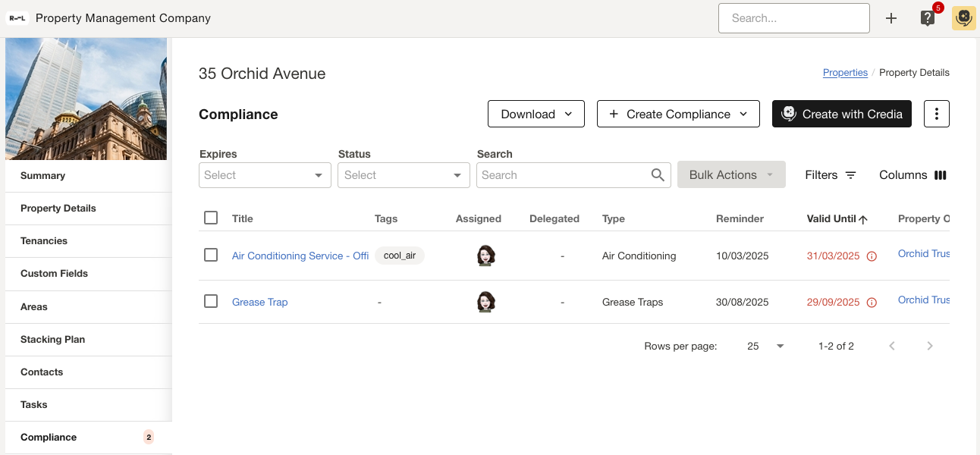This screenshot has height=455, width=980.
Task: Click the Valid Until sort arrow
Action: tap(863, 219)
